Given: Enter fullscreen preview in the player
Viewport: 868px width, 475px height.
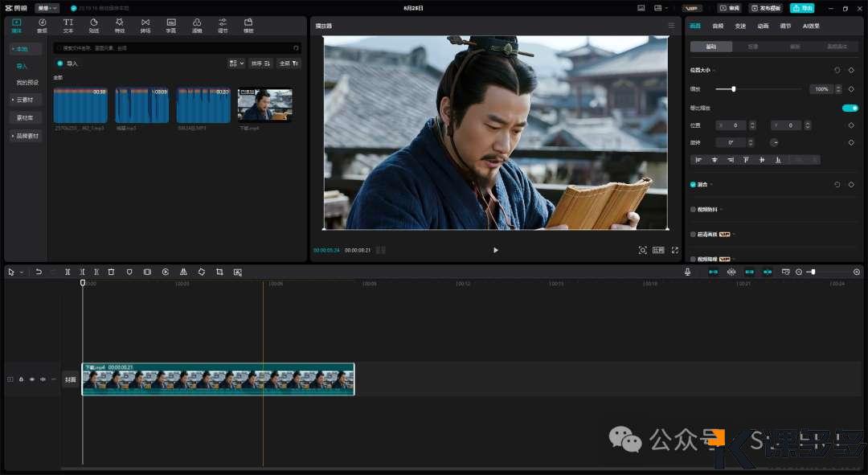Looking at the screenshot, I should point(674,250).
